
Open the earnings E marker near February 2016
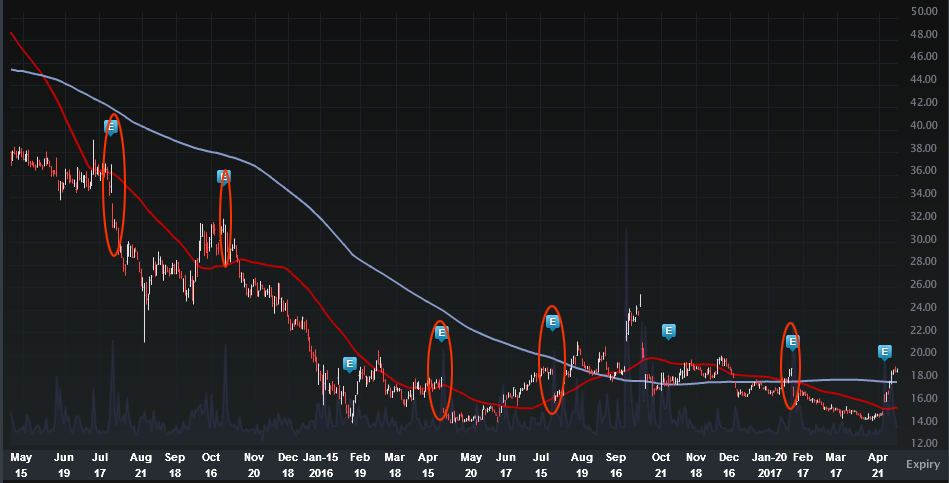click(x=349, y=364)
